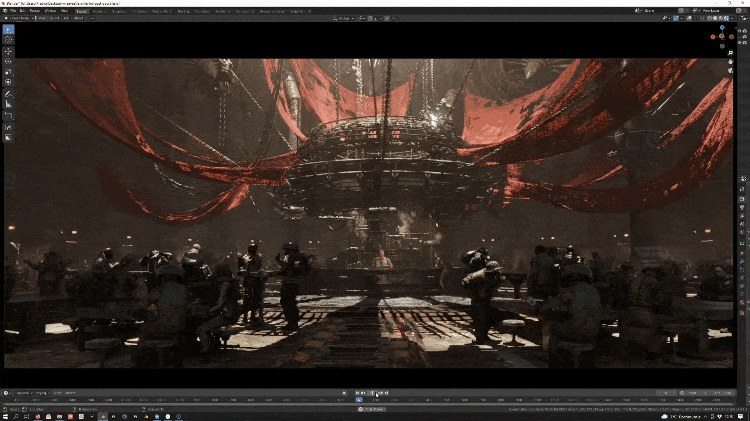Toggle viewport overlays
The width and height of the screenshot is (750, 421).
pos(689,18)
